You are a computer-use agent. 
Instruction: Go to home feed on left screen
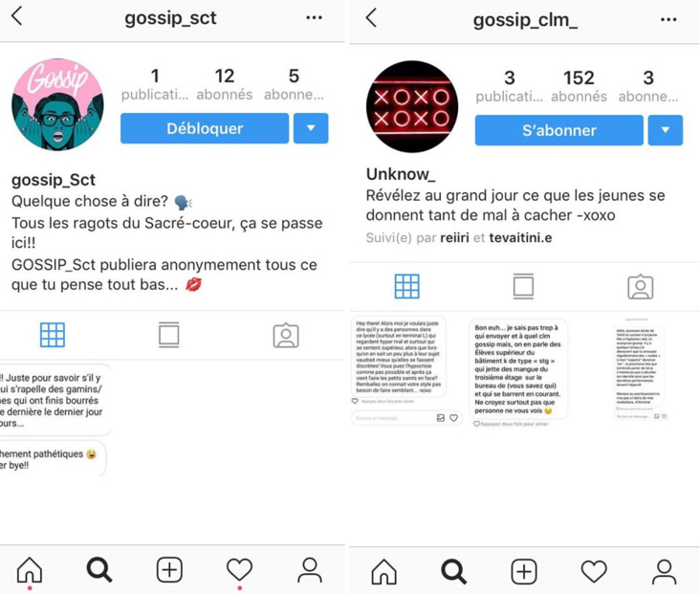pyautogui.click(x=30, y=570)
